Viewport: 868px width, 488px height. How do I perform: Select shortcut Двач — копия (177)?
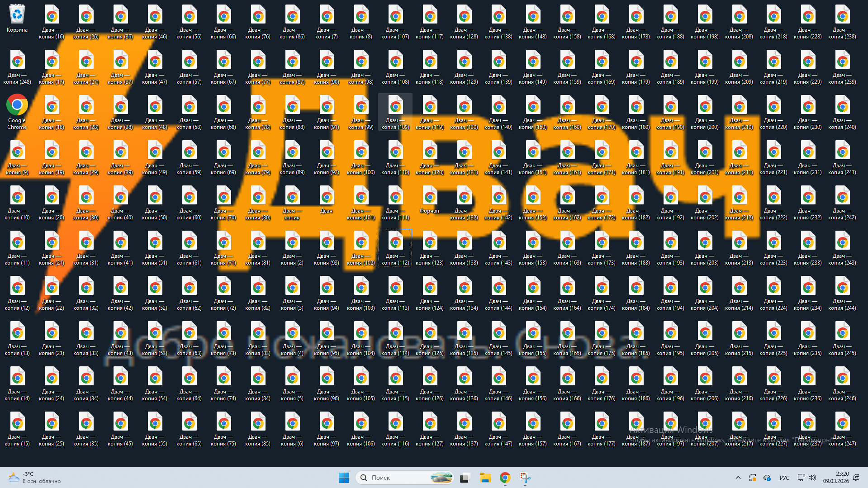(602, 429)
